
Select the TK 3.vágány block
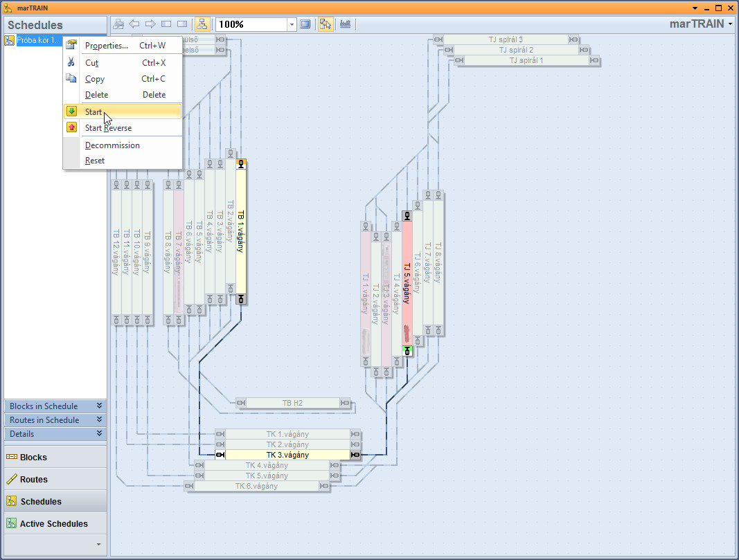coord(287,455)
